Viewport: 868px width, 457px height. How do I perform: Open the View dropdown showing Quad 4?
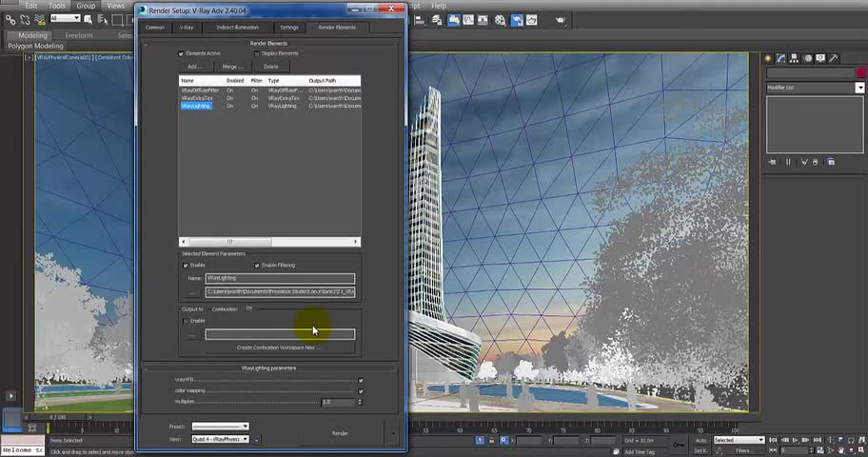(x=220, y=439)
